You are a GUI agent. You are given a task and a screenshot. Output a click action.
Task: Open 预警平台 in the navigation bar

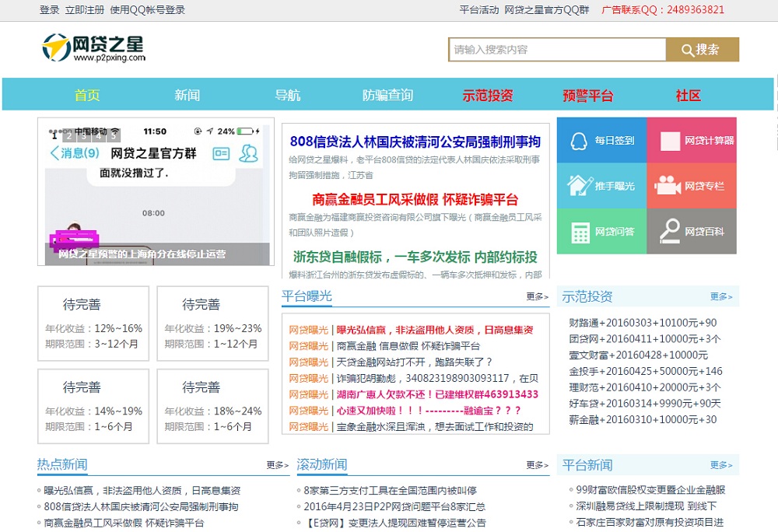[x=588, y=95]
